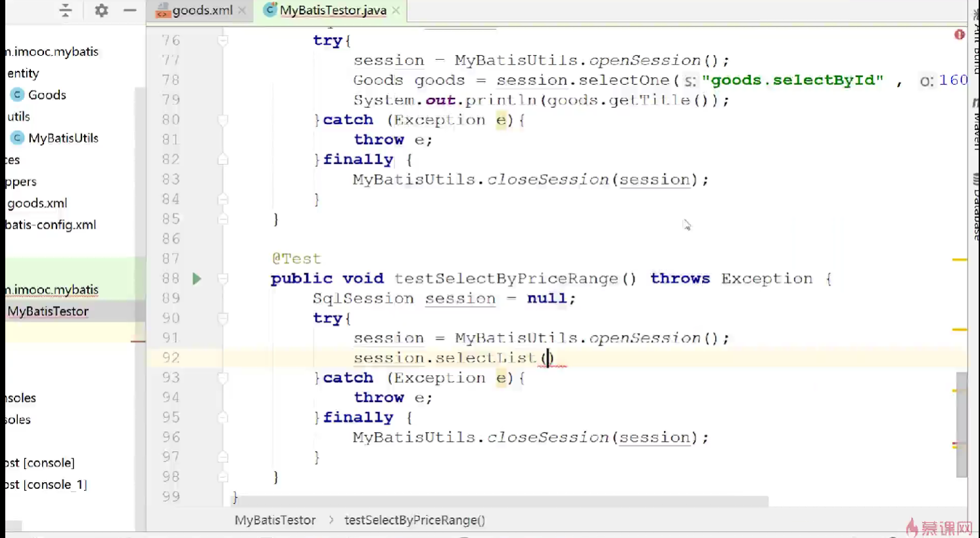
Task: Click openSession on line 91
Action: [645, 338]
